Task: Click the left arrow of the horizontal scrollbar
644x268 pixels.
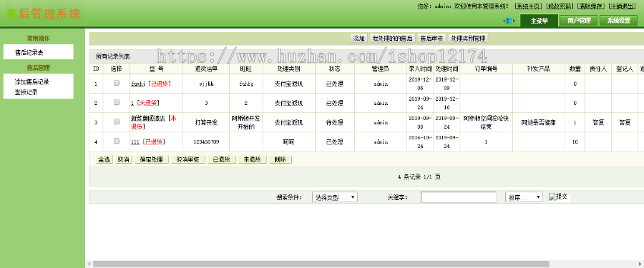Action: 89,264
